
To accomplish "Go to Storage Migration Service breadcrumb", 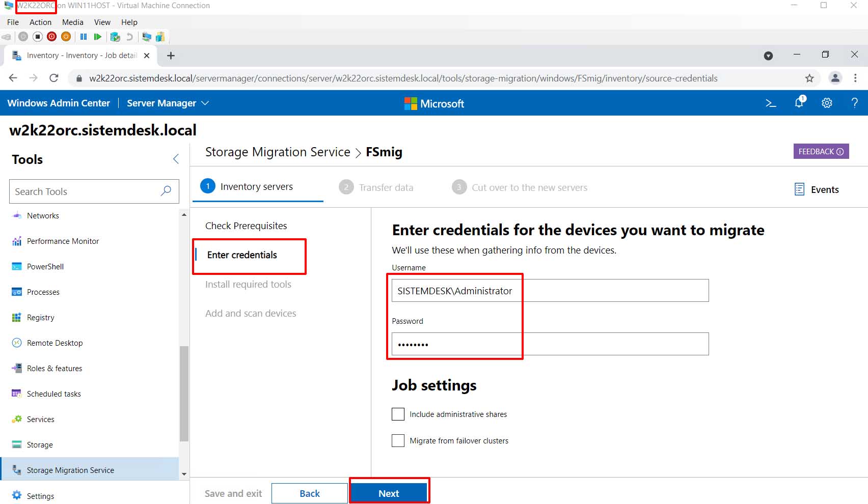I will 278,152.
